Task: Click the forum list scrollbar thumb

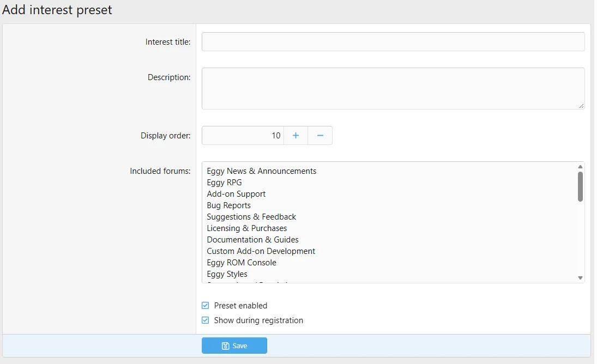Action: 580,186
